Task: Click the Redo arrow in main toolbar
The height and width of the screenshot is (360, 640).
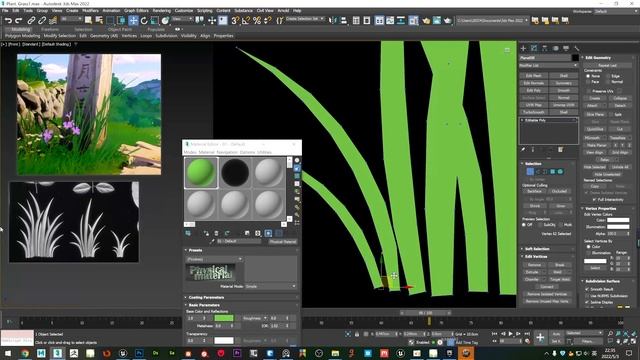Action: tap(18, 20)
